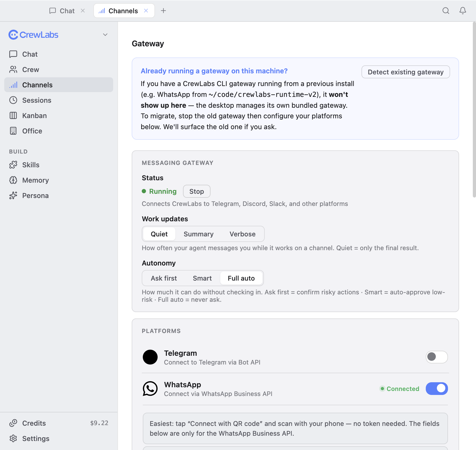
Task: Enable the Telegram platform toggle
Action: pyautogui.click(x=437, y=357)
